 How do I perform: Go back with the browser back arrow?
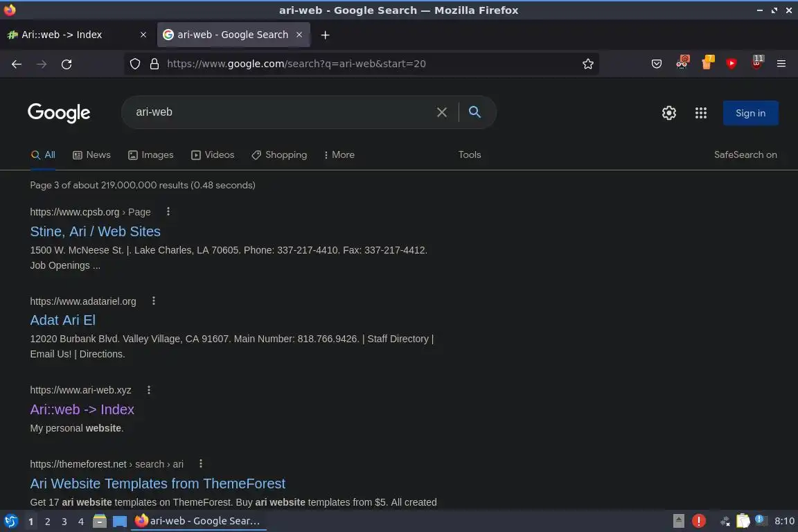[17, 64]
